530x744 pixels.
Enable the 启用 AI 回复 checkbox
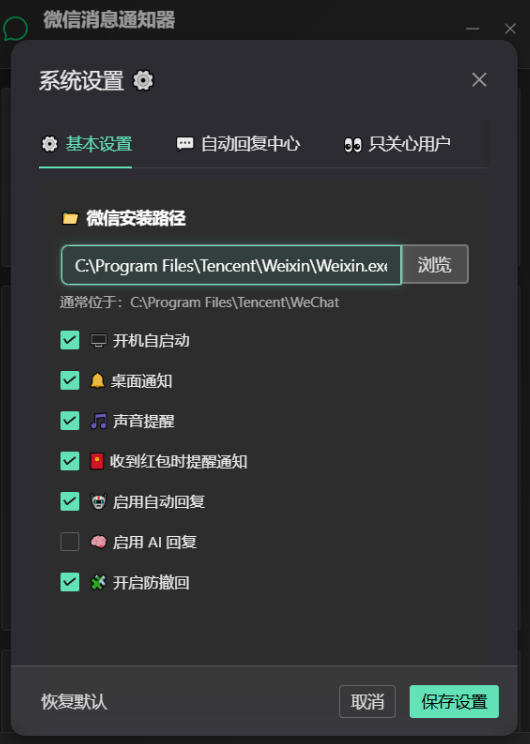[70, 541]
